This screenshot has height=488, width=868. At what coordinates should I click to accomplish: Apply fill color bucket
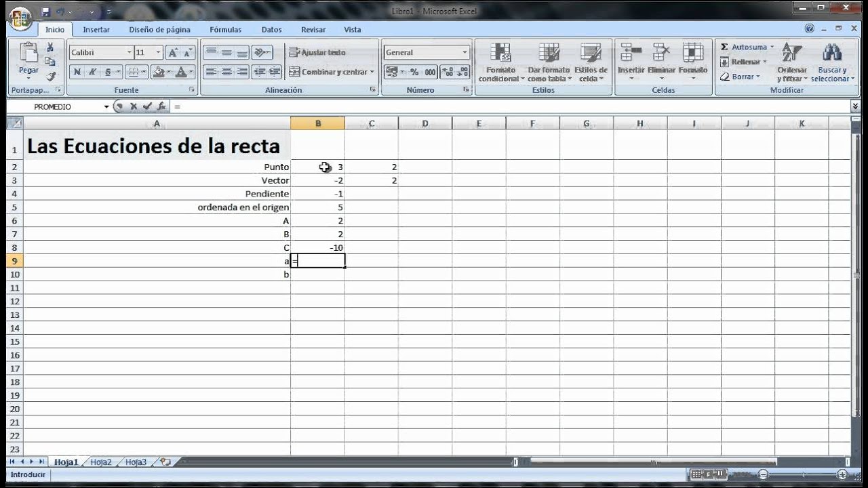pos(158,72)
